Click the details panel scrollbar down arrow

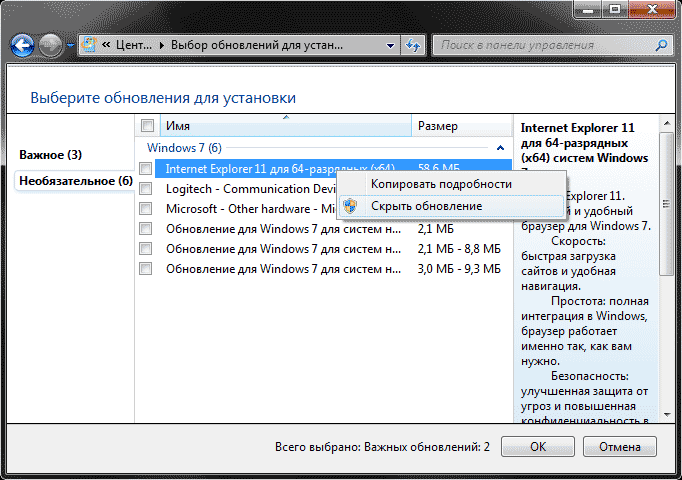click(667, 415)
